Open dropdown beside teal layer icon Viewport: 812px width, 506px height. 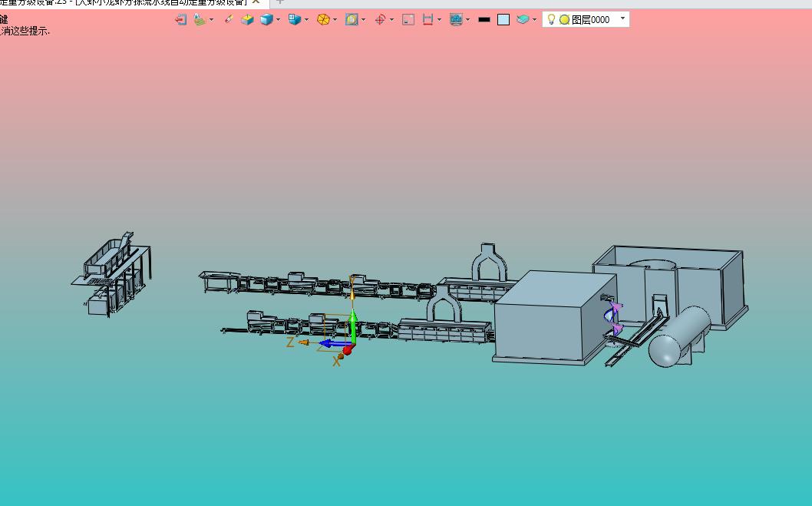(534, 20)
